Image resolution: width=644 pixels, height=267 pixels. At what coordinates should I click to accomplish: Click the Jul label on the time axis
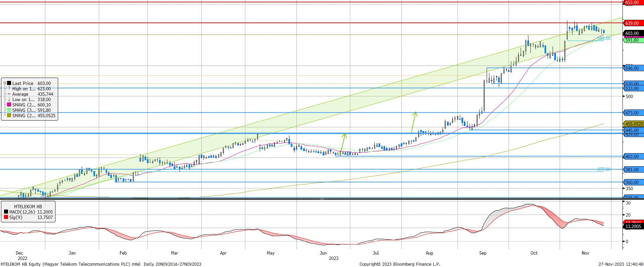(x=376, y=253)
